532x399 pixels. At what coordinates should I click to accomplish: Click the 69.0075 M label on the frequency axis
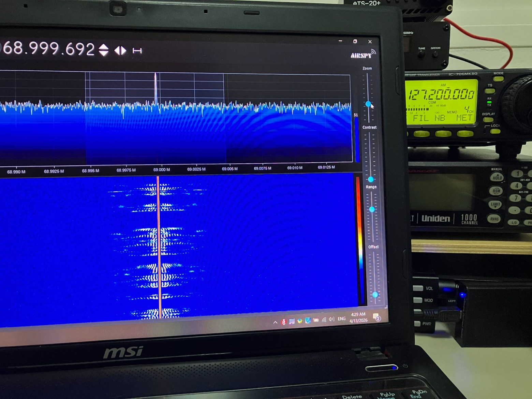point(262,168)
